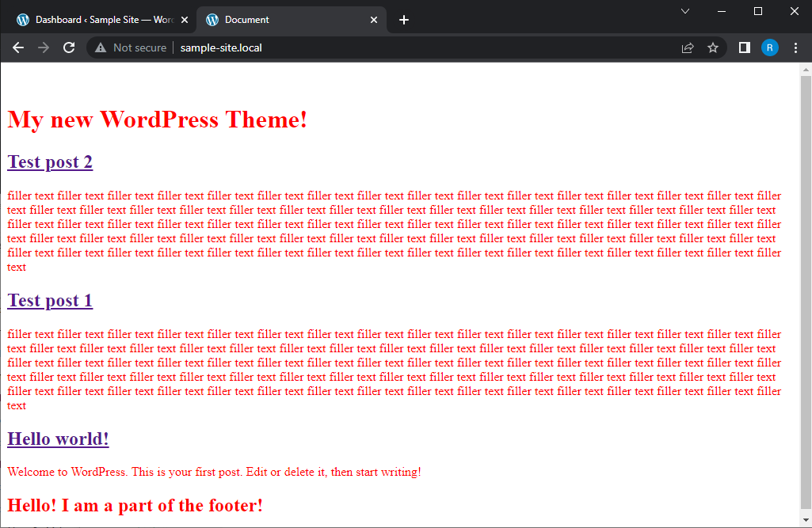Select the Document tab
This screenshot has height=528, width=812.
(x=292, y=20)
